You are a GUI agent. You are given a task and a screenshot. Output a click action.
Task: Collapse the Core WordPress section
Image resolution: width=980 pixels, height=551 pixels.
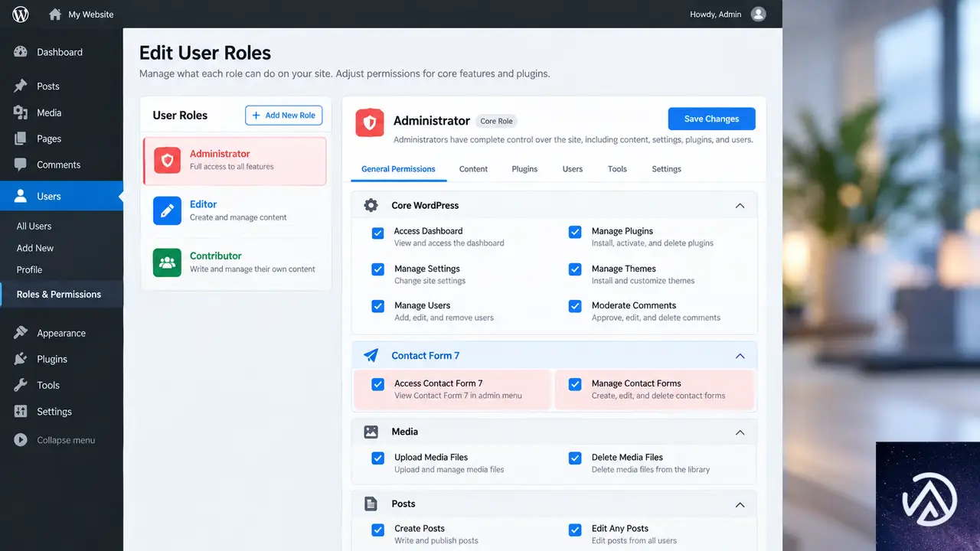pos(740,205)
